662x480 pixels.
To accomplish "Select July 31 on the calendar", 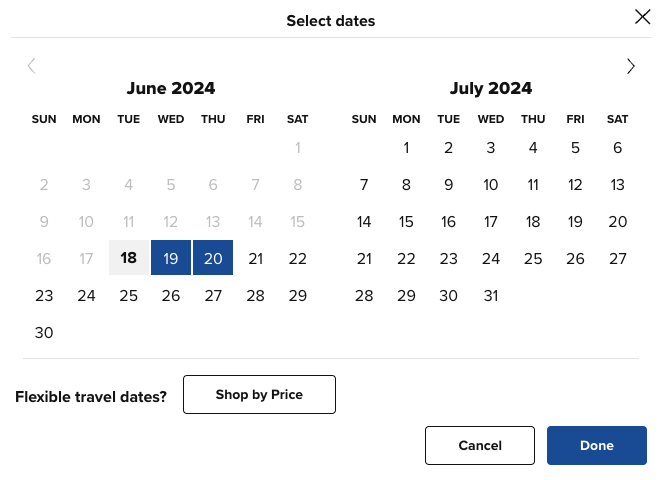I will [490, 295].
